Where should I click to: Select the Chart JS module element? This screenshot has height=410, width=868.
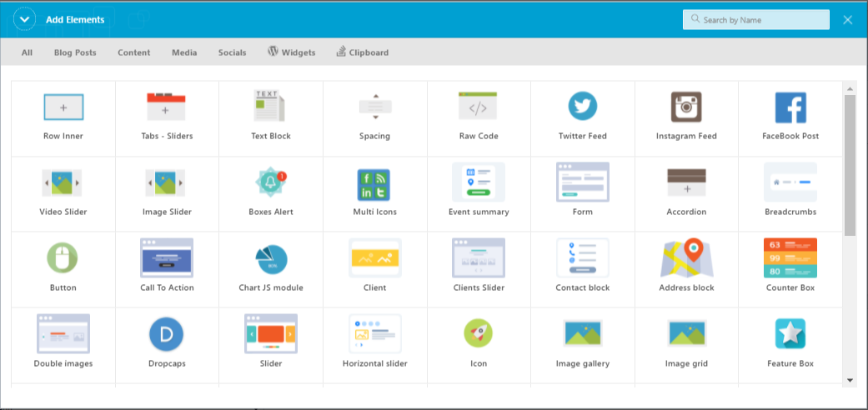271,258
